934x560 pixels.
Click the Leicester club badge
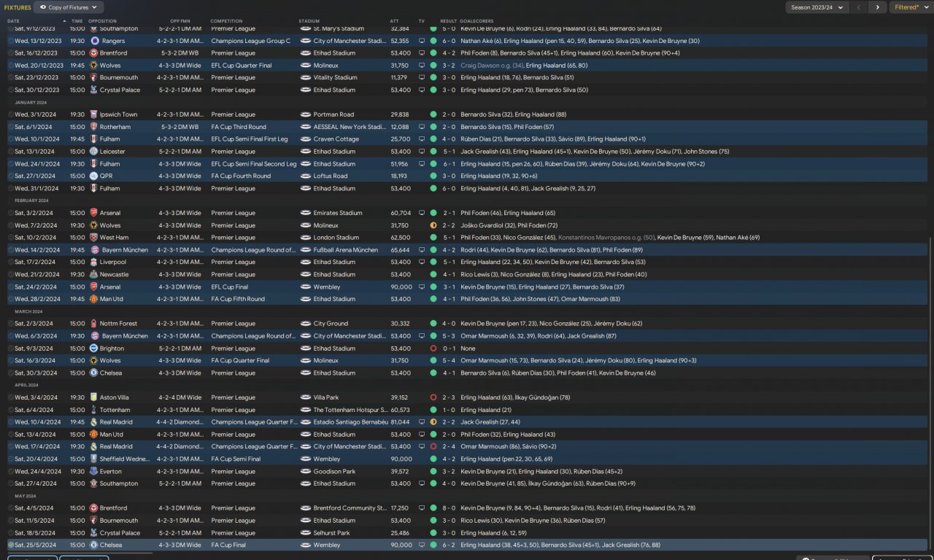point(94,151)
